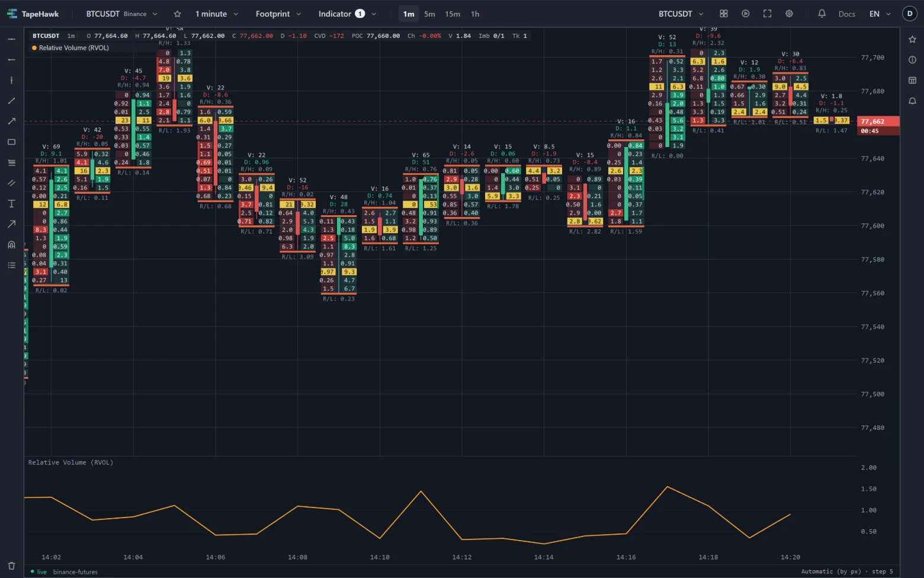Open the 1 minute interval dropdown
Viewport: 924px width, 578px height.
(217, 14)
